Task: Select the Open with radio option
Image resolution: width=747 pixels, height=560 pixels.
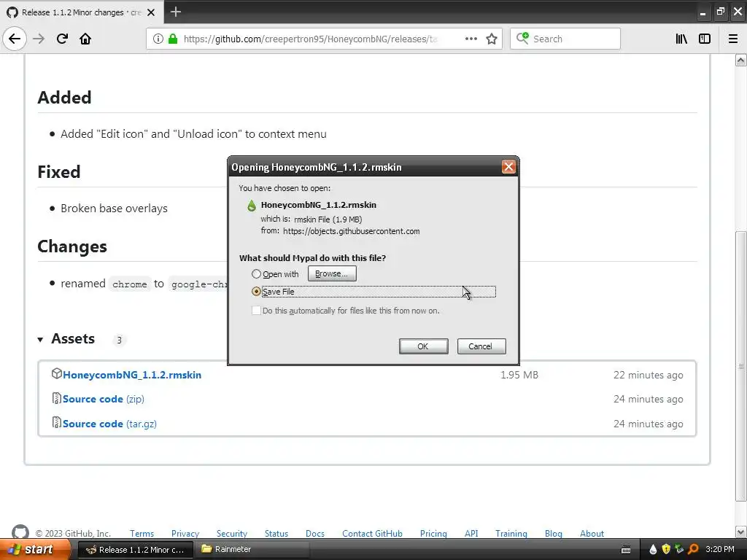Action: coord(256,274)
